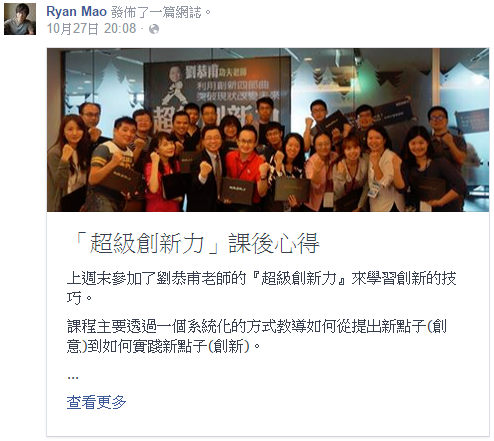
Task: Open the note title「超級創新力」課後心得
Action: [x=196, y=243]
